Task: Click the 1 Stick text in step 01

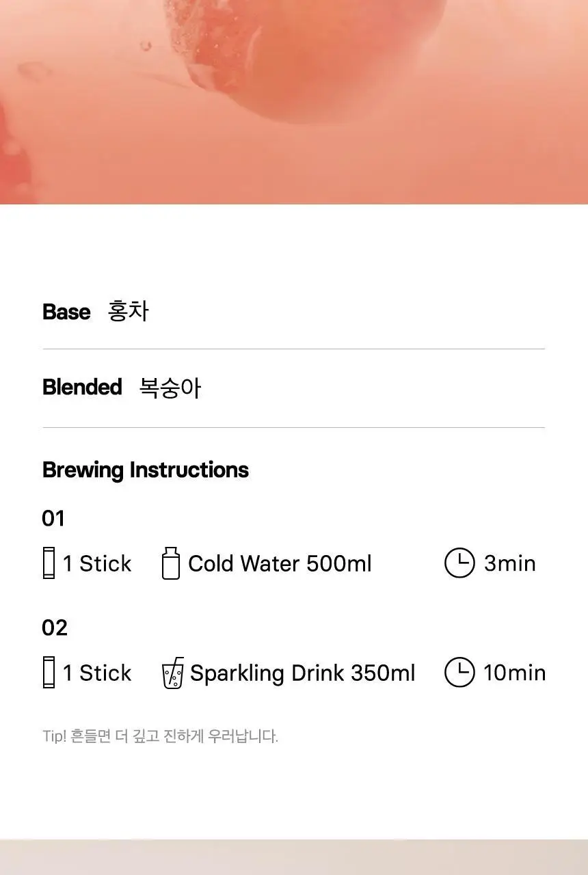Action: [97, 564]
